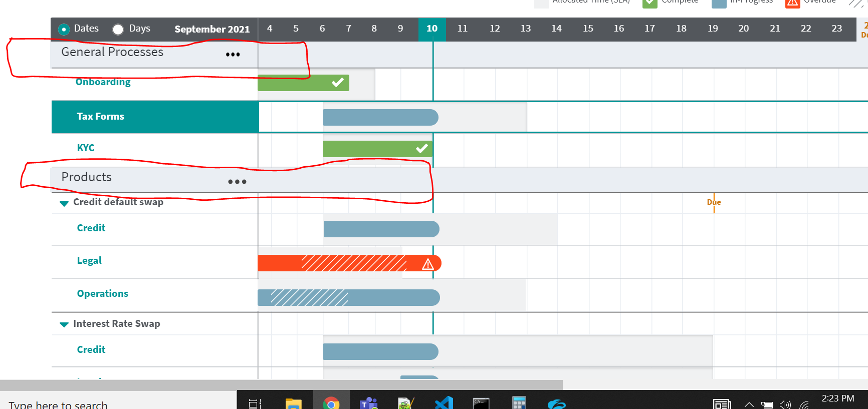Switch to Google Chrome in the taskbar
This screenshot has height=409, width=868.
pos(331,403)
